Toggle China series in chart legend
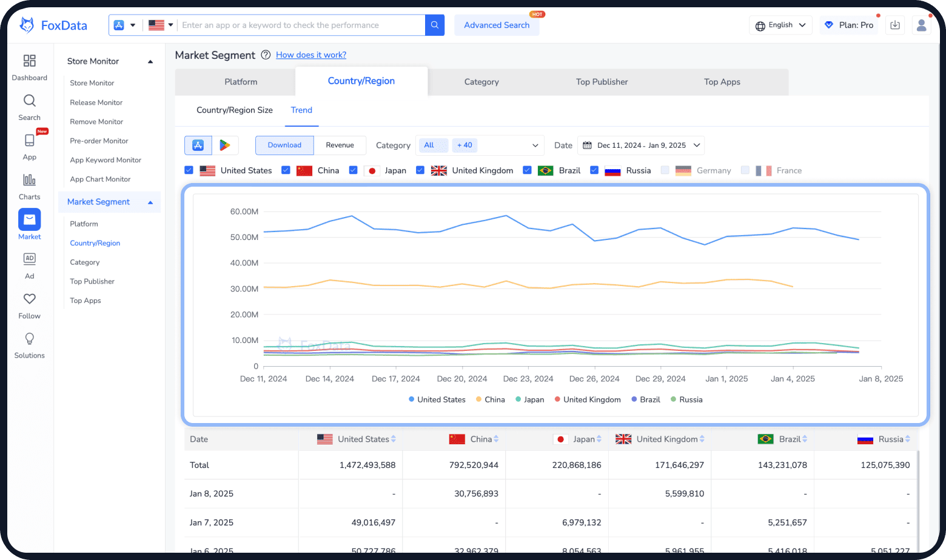The width and height of the screenshot is (946, 560). coord(490,399)
